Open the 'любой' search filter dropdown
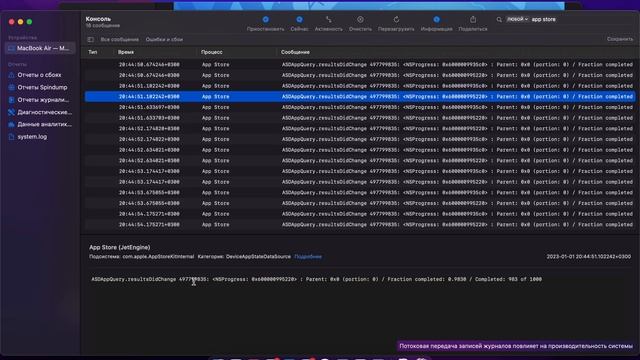Viewport: 640px width, 360px height. coord(517,19)
